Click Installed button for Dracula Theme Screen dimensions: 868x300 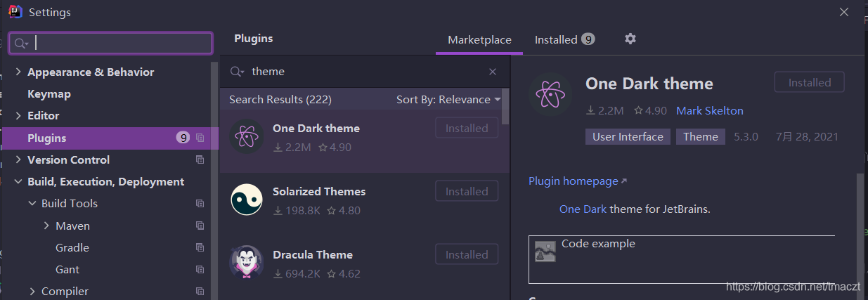point(467,254)
